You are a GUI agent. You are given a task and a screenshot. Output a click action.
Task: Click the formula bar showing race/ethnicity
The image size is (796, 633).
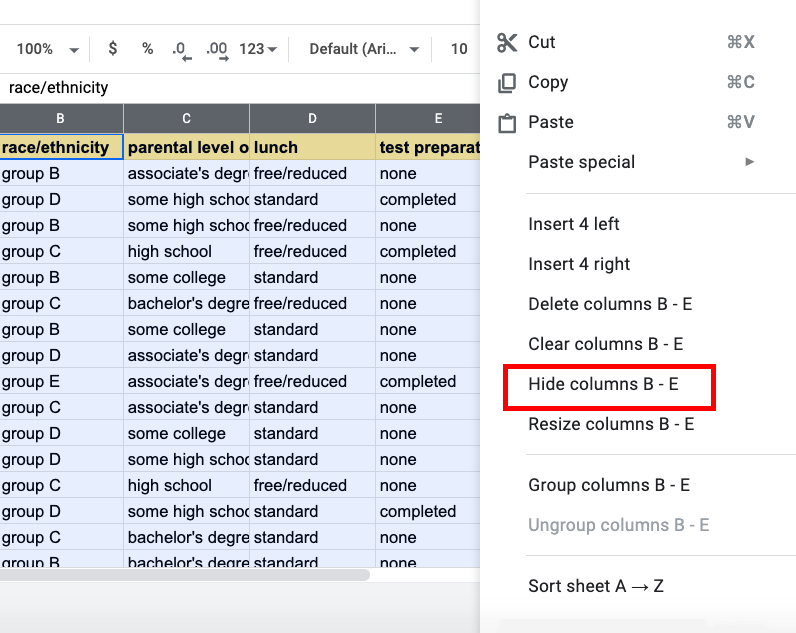(x=240, y=88)
